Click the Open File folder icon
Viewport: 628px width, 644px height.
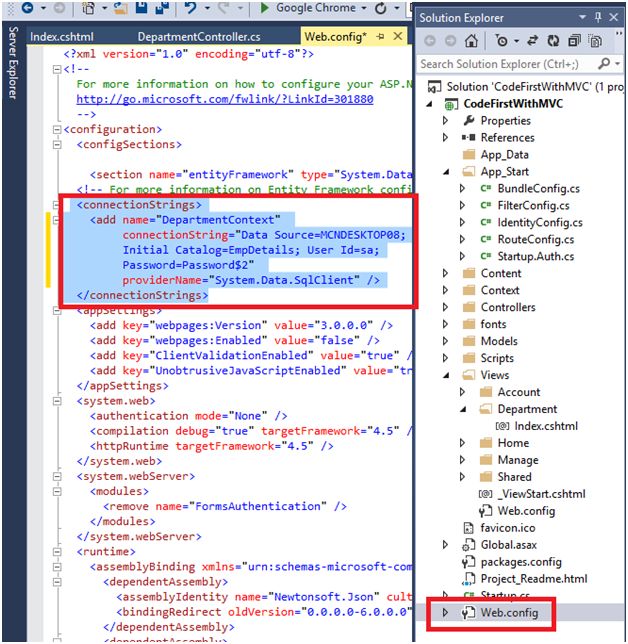click(x=120, y=7)
